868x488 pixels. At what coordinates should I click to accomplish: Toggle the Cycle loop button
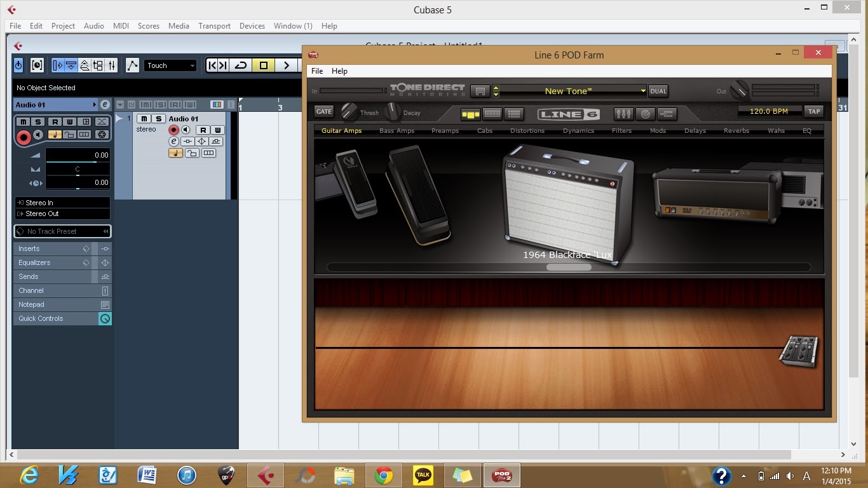(x=240, y=65)
